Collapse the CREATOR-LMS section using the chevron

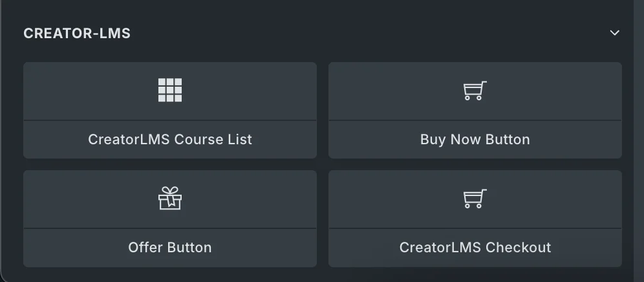[615, 33]
